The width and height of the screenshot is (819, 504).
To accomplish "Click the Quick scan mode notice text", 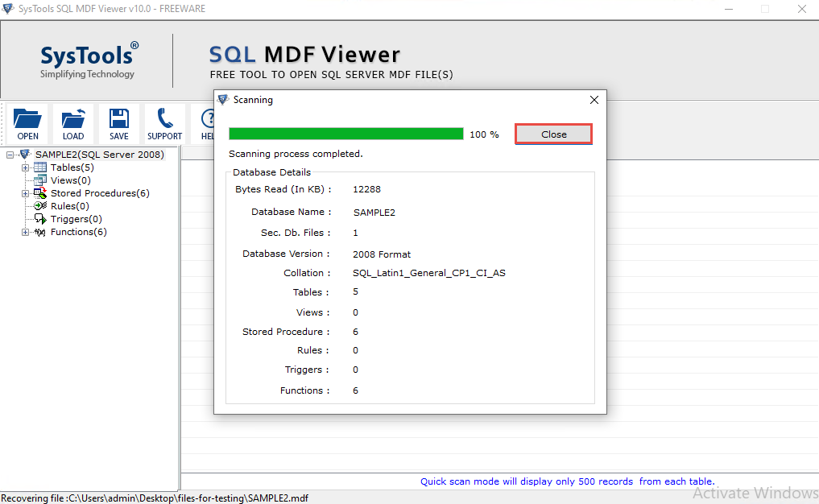I will click(567, 481).
